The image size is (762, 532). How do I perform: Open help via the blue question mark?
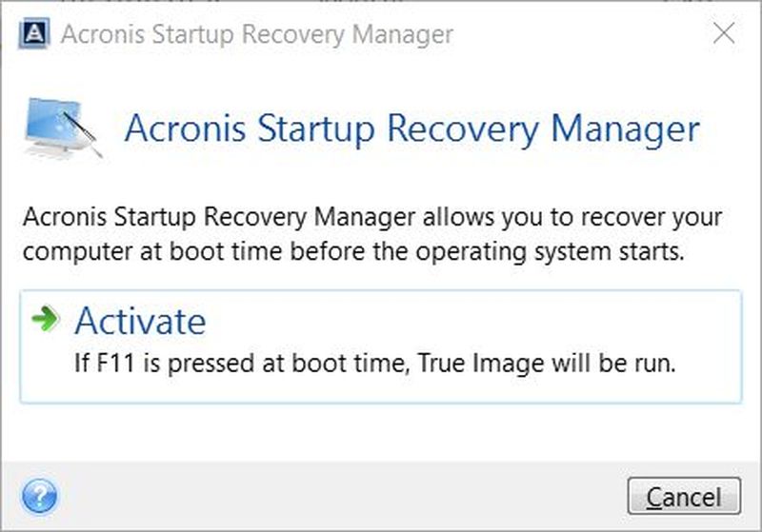click(39, 496)
